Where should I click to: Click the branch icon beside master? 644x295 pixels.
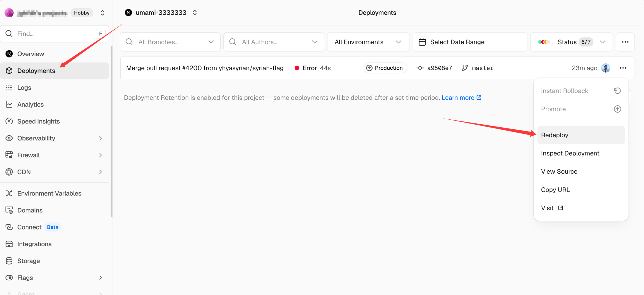(465, 68)
